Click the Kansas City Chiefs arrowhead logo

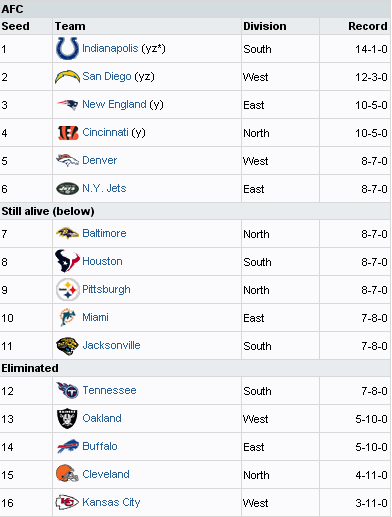[67, 502]
